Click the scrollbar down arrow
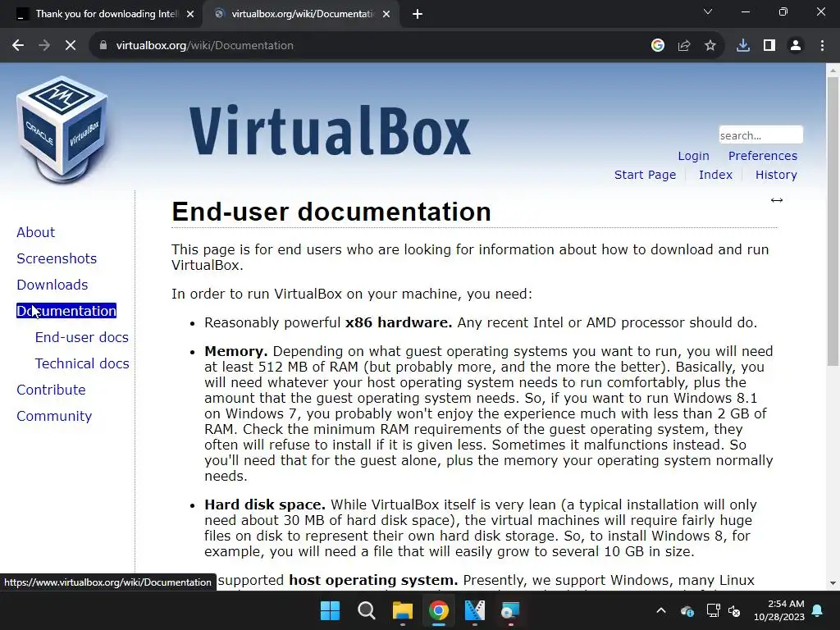The image size is (840, 630). click(x=833, y=583)
